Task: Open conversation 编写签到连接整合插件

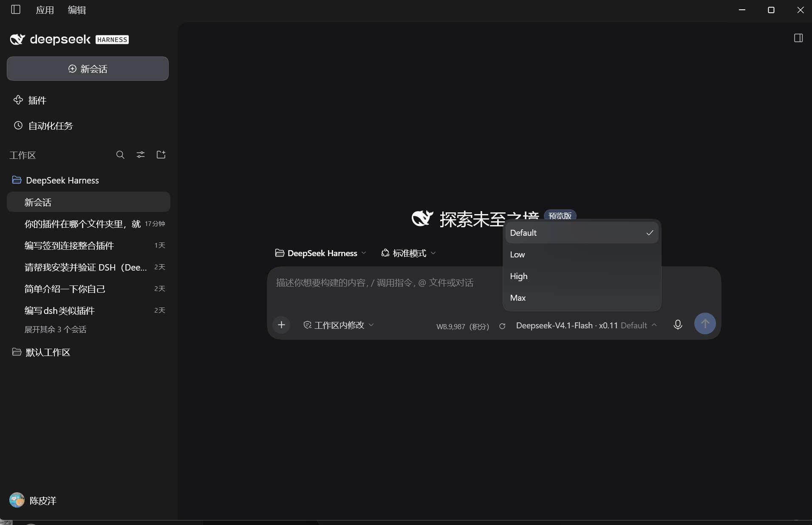Action: click(x=88, y=246)
